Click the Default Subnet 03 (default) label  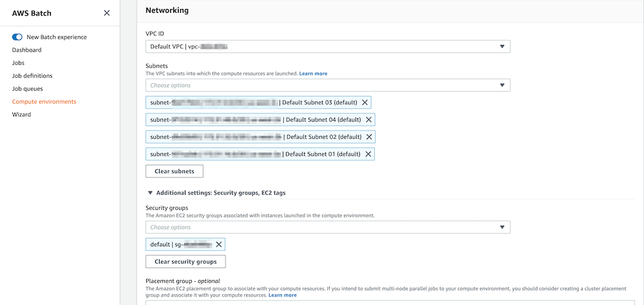[x=319, y=102]
